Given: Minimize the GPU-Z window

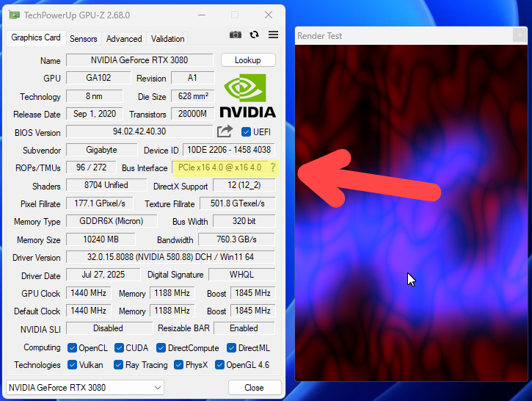Looking at the screenshot, I should pos(202,15).
